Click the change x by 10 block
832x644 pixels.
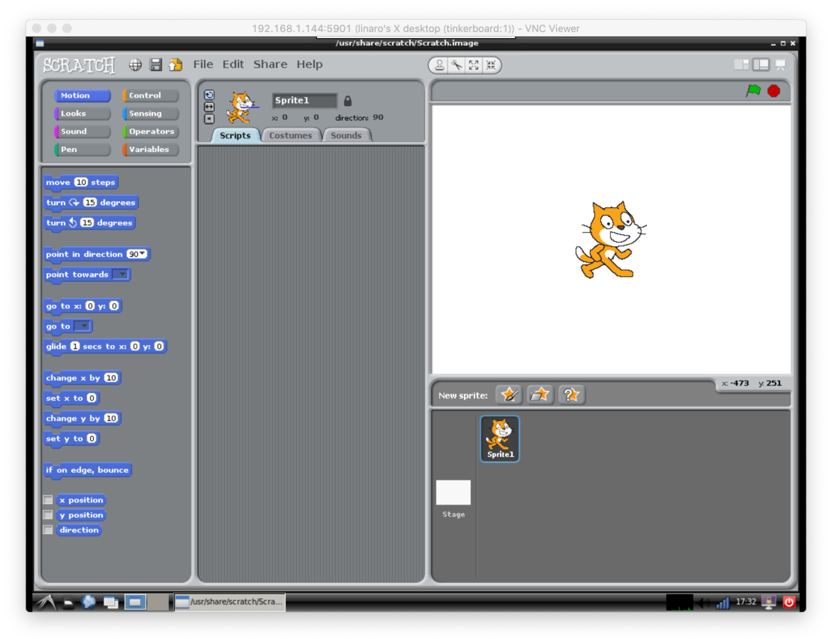pos(83,378)
